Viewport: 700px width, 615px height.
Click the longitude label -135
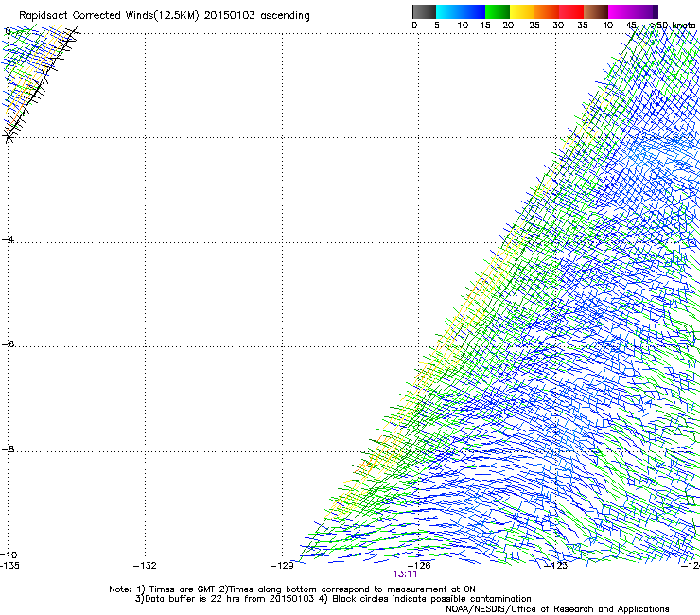point(9,566)
